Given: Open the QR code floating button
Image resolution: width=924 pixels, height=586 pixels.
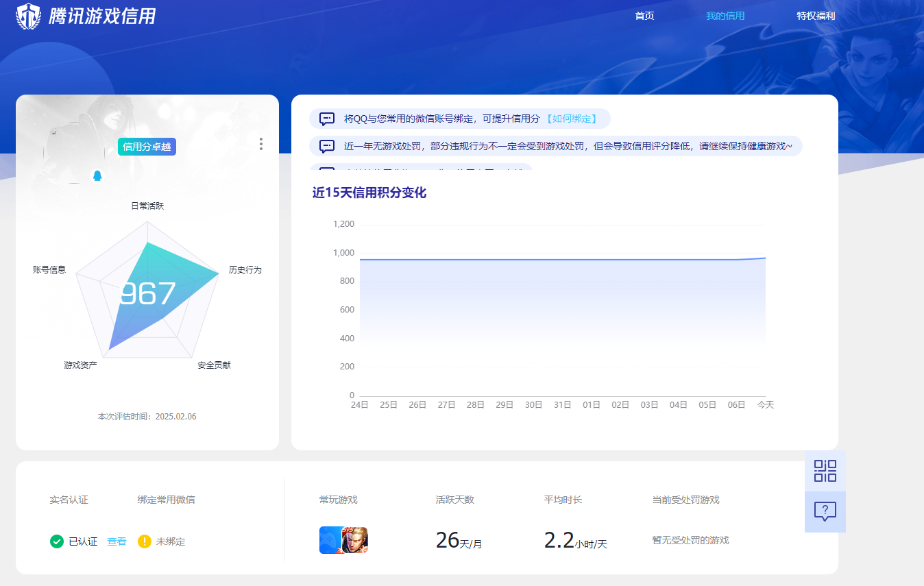Looking at the screenshot, I should (825, 471).
